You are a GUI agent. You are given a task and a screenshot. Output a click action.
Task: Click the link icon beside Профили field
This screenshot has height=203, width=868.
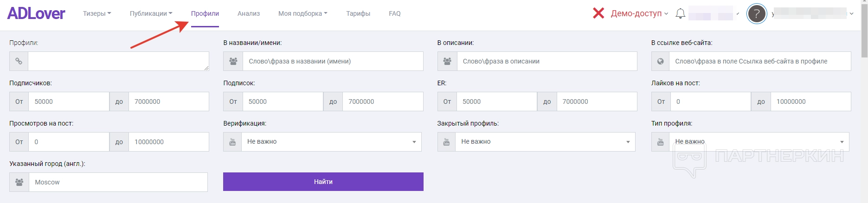[x=19, y=61]
